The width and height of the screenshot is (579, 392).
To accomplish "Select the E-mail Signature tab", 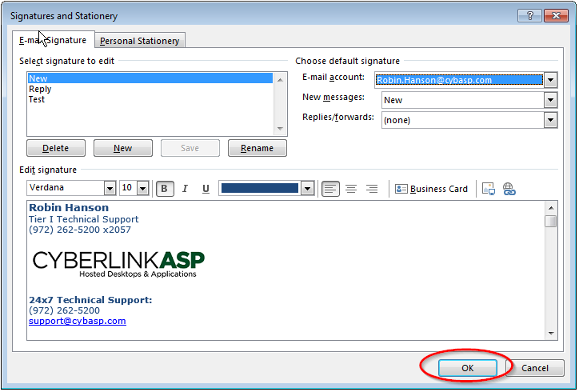I will point(53,40).
